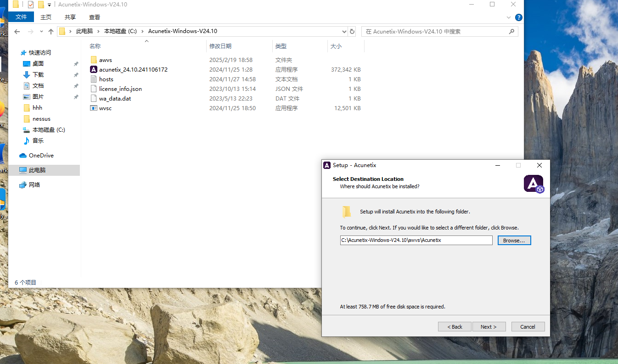Open 下载 folder in quick access
This screenshot has width=618, height=364.
pos(38,75)
